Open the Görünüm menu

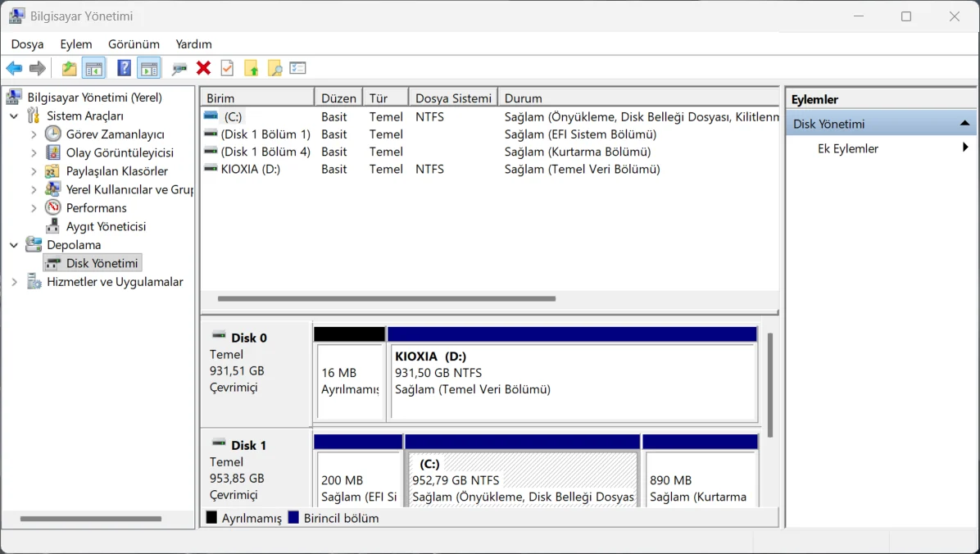134,43
